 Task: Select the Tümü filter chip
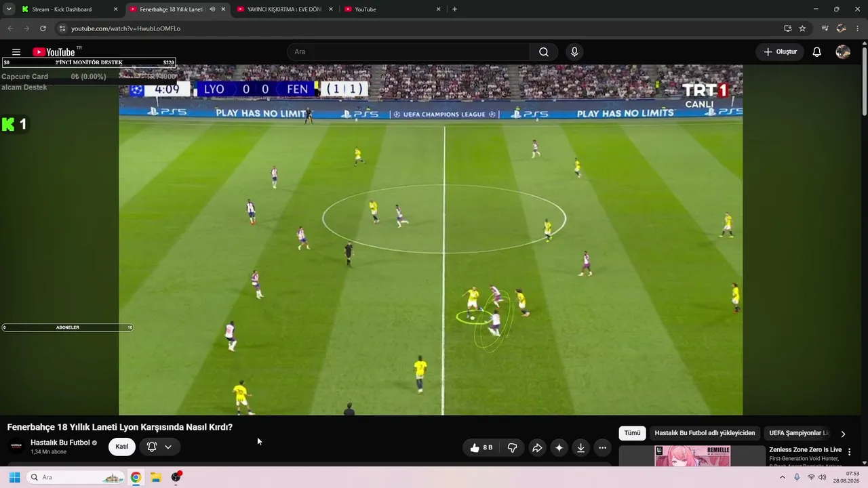pyautogui.click(x=632, y=433)
